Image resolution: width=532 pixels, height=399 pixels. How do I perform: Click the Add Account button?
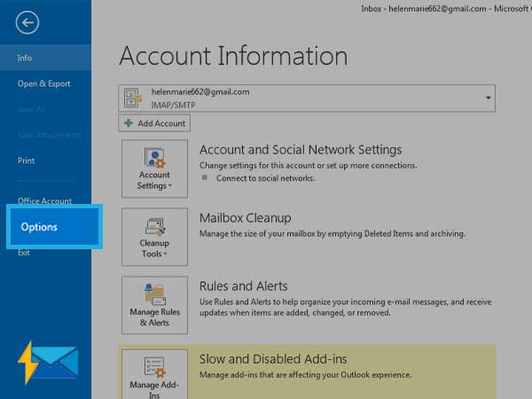[x=154, y=123]
